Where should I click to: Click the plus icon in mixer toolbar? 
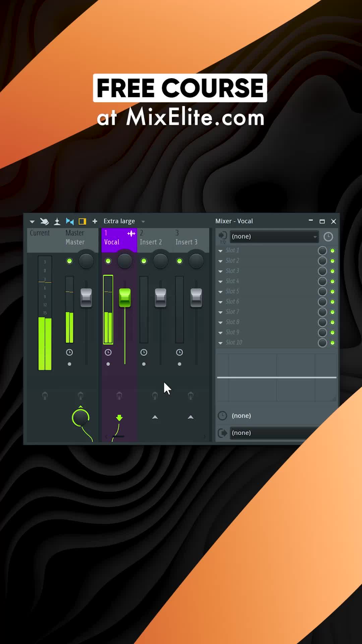click(95, 221)
